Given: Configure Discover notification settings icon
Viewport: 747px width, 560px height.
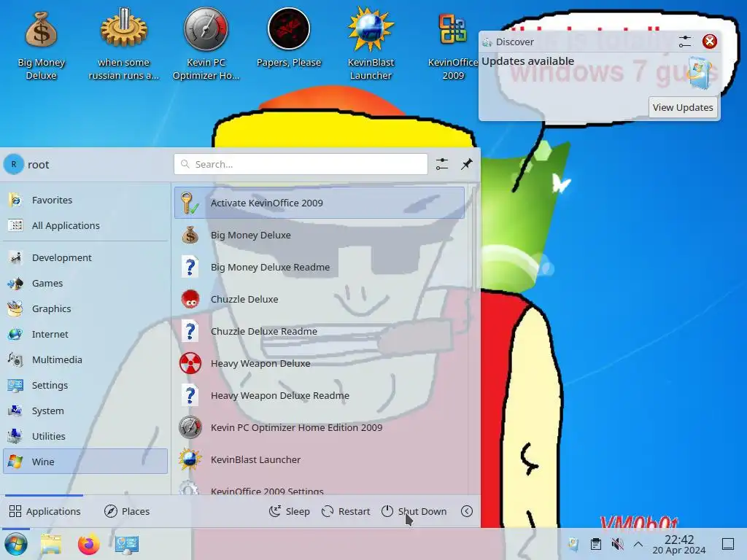Looking at the screenshot, I should [x=684, y=42].
